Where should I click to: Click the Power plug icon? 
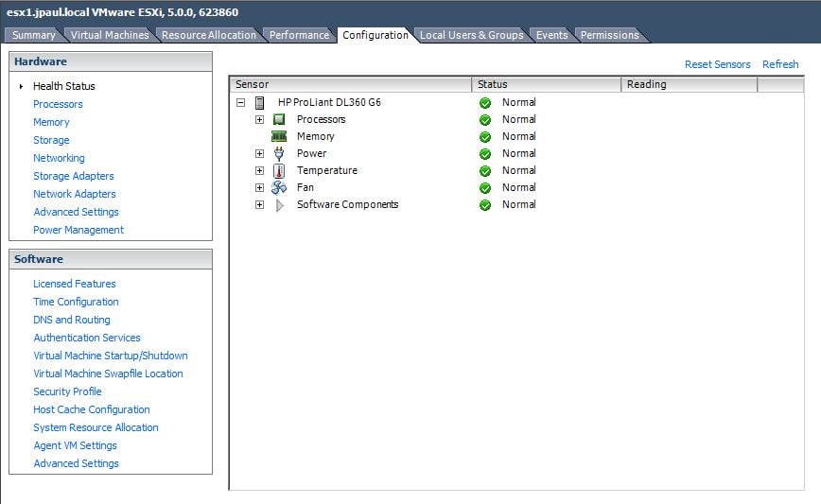click(x=279, y=153)
